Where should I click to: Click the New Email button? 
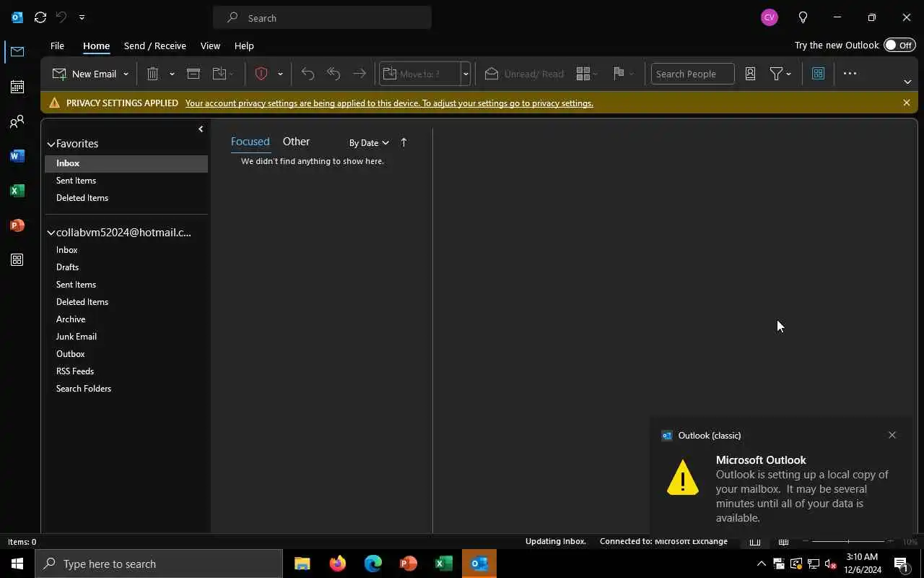click(84, 74)
